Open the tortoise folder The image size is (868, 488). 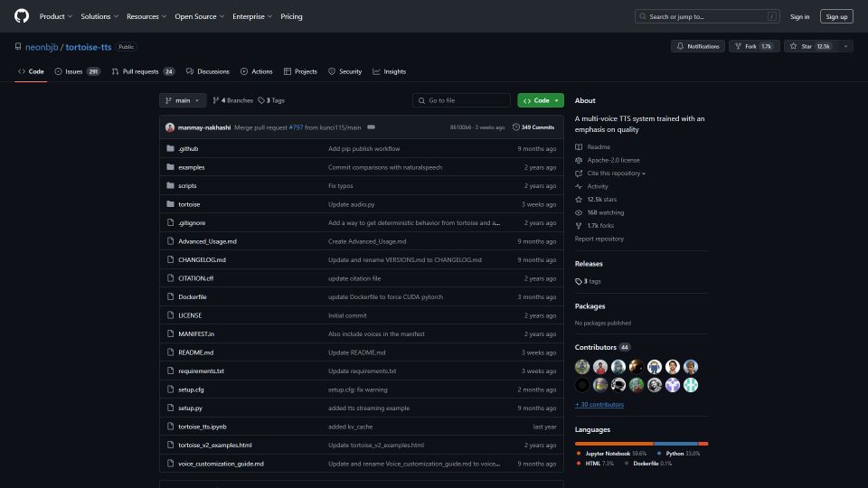click(x=189, y=204)
